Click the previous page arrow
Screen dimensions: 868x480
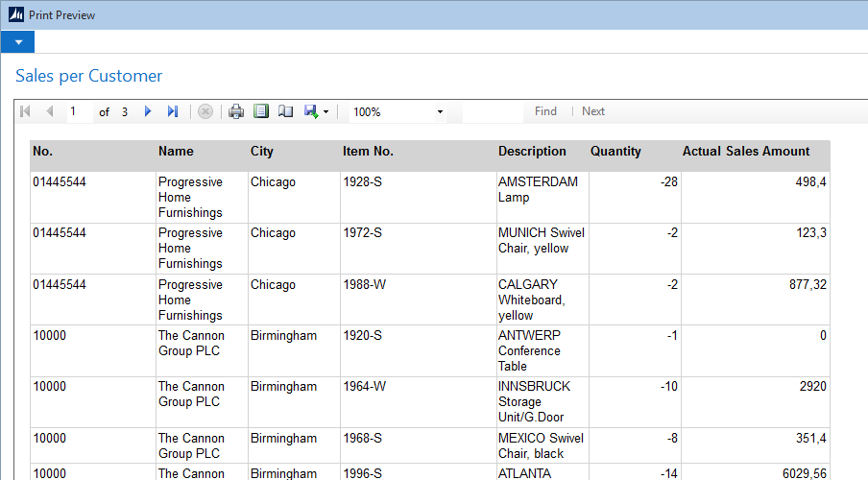49,111
